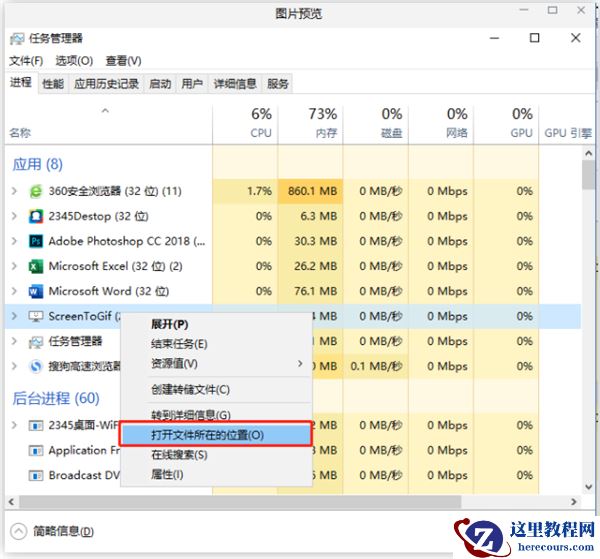Expand the Adobe Photoshop CC 2018 group
The image size is (600, 559).
pyautogui.click(x=14, y=241)
